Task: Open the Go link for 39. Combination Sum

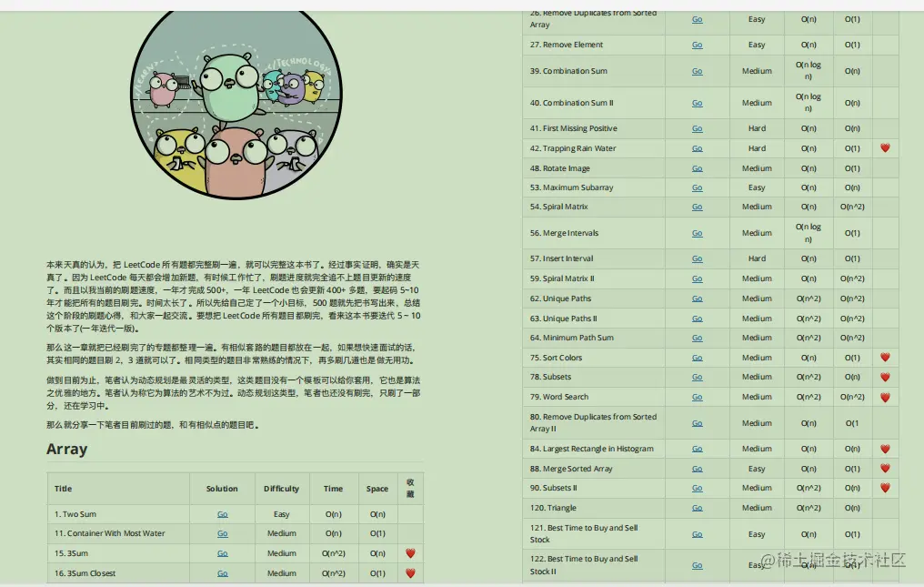Action: tap(698, 71)
